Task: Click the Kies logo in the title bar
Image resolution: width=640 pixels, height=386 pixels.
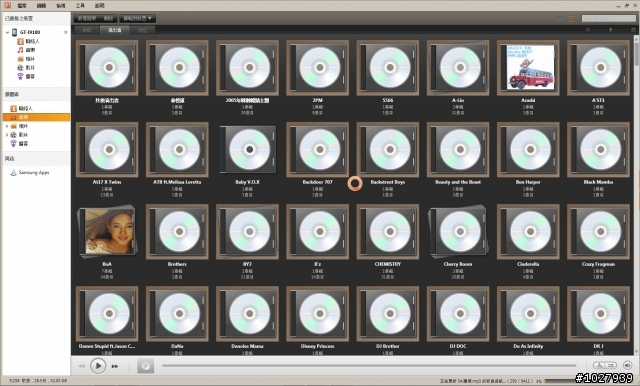Action: pyautogui.click(x=7, y=5)
